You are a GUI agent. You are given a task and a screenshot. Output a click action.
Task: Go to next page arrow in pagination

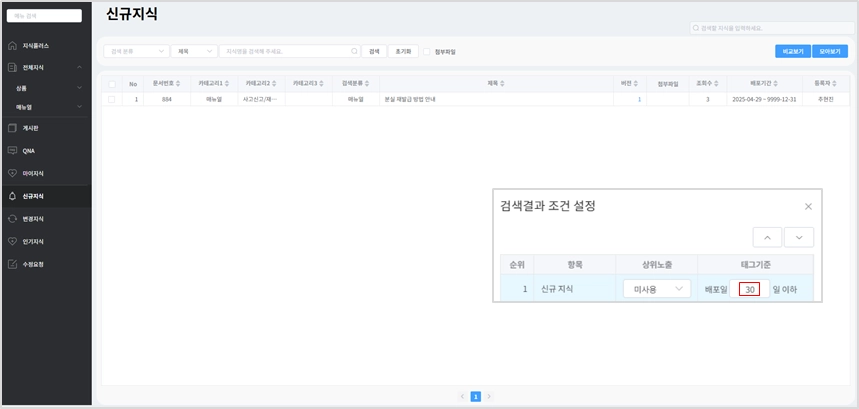click(x=489, y=396)
